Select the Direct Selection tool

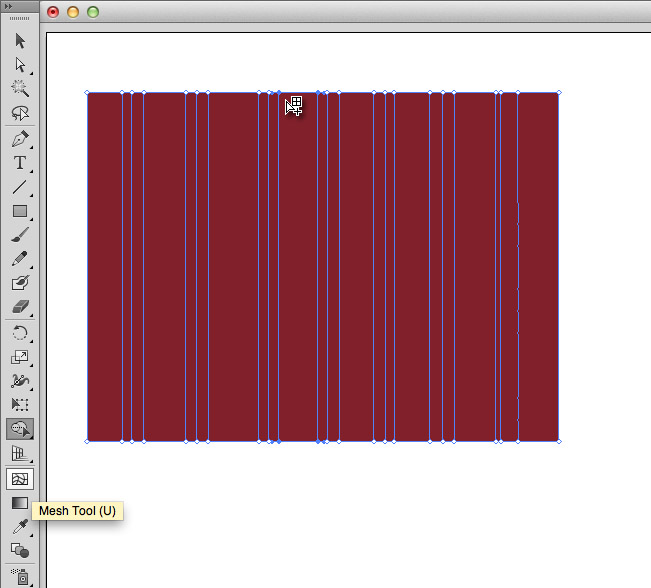click(19, 65)
